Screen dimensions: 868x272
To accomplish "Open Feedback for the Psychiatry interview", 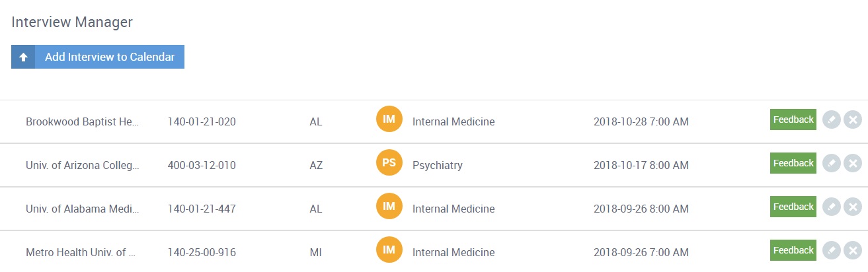I will [x=793, y=163].
